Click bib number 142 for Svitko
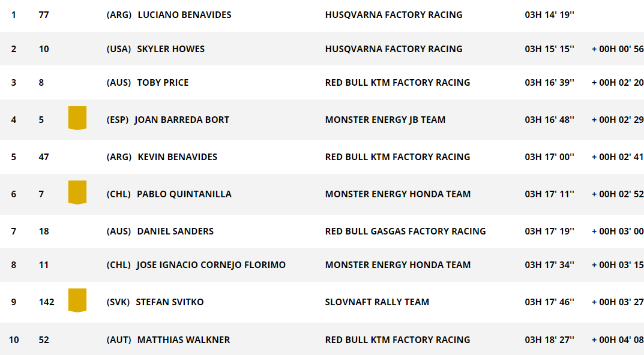Viewport: 644px width, 355px height. (46, 302)
